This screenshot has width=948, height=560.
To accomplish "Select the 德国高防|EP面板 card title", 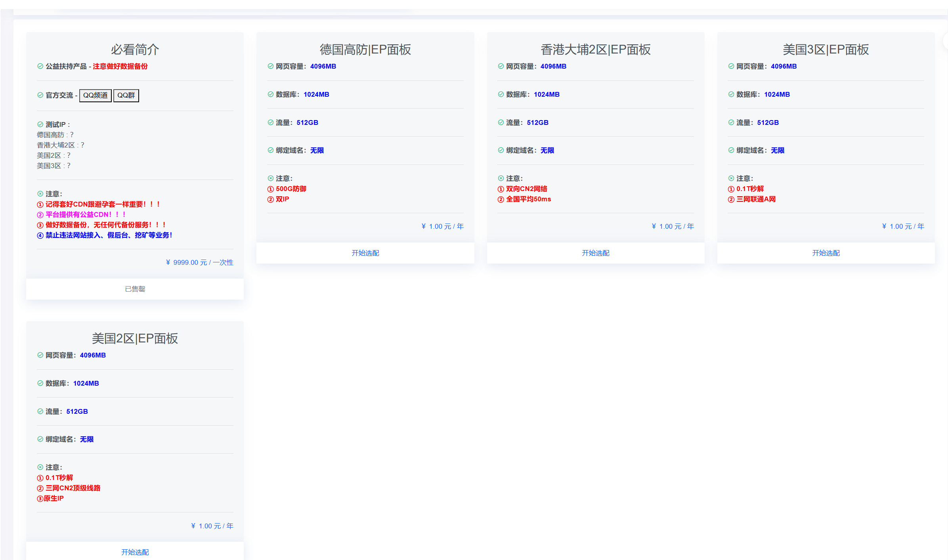I will point(365,50).
